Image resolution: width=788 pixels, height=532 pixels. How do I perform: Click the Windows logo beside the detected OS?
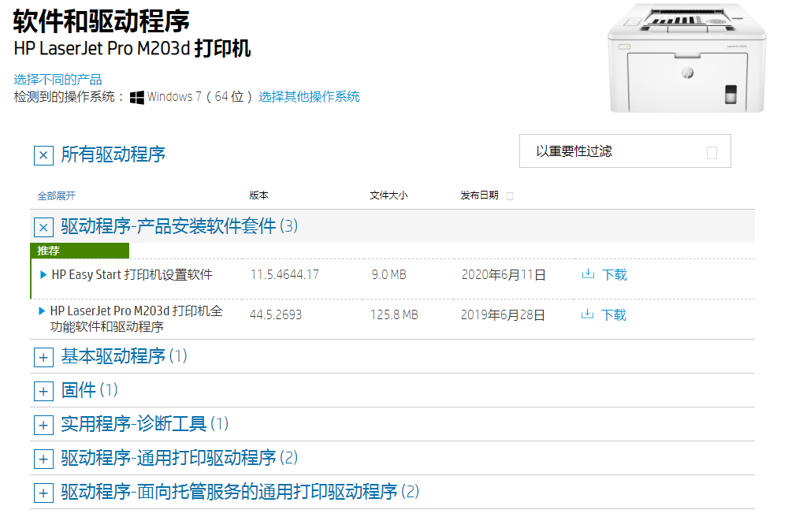[x=136, y=96]
